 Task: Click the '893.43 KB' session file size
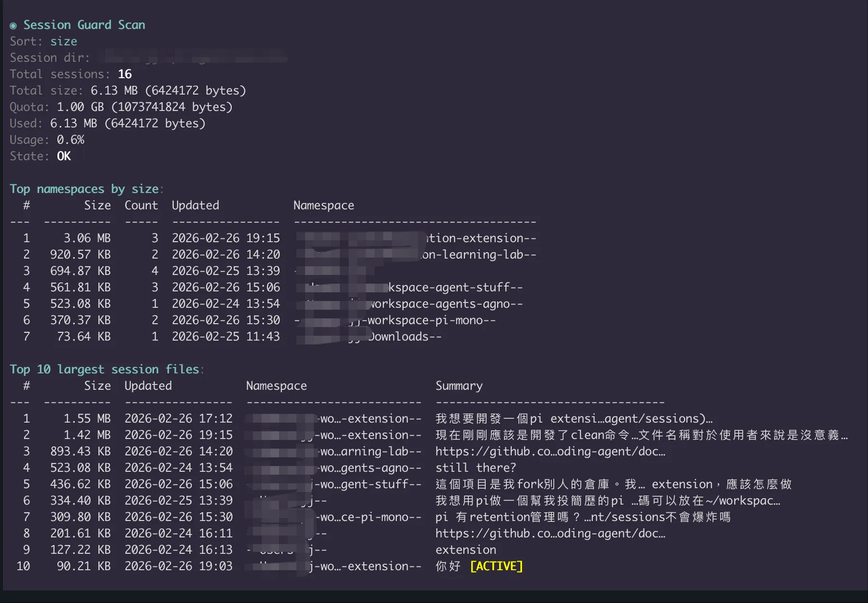80,452
